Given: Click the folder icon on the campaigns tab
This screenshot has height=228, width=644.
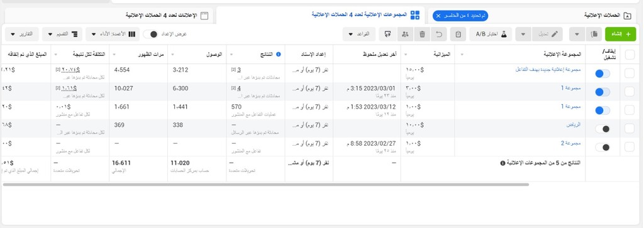Looking at the screenshot, I should (627, 16).
